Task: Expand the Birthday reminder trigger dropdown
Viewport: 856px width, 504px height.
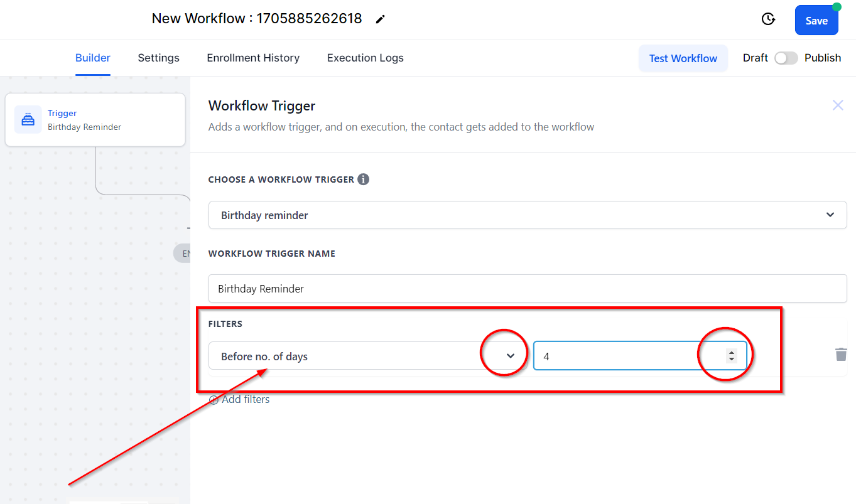Action: (528, 215)
